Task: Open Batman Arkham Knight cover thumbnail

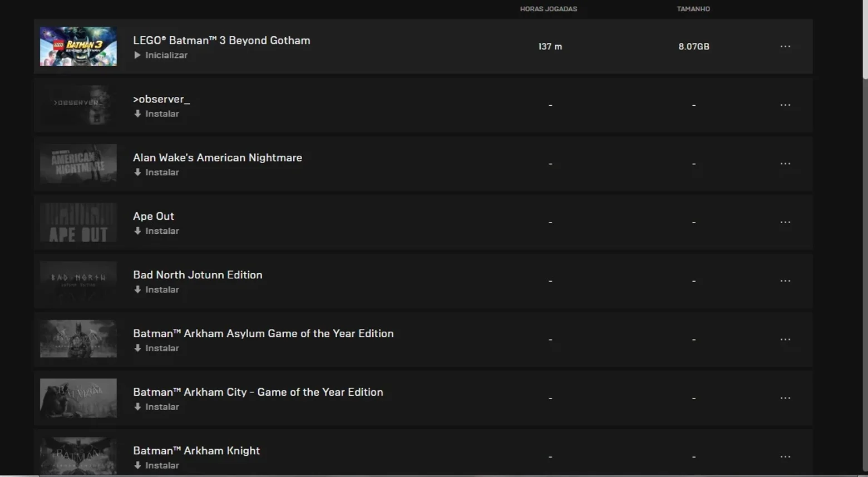Action: pyautogui.click(x=78, y=456)
